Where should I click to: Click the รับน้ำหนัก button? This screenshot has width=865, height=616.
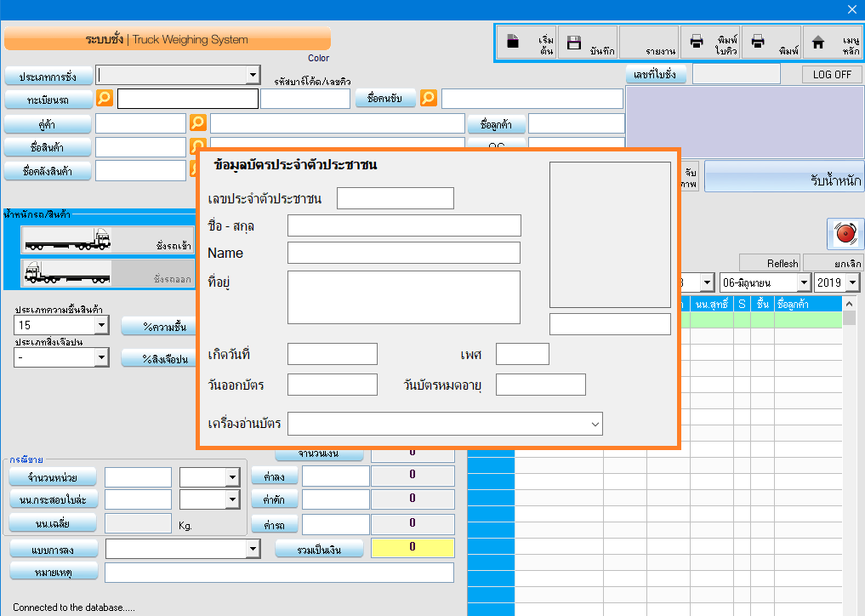pyautogui.click(x=783, y=178)
